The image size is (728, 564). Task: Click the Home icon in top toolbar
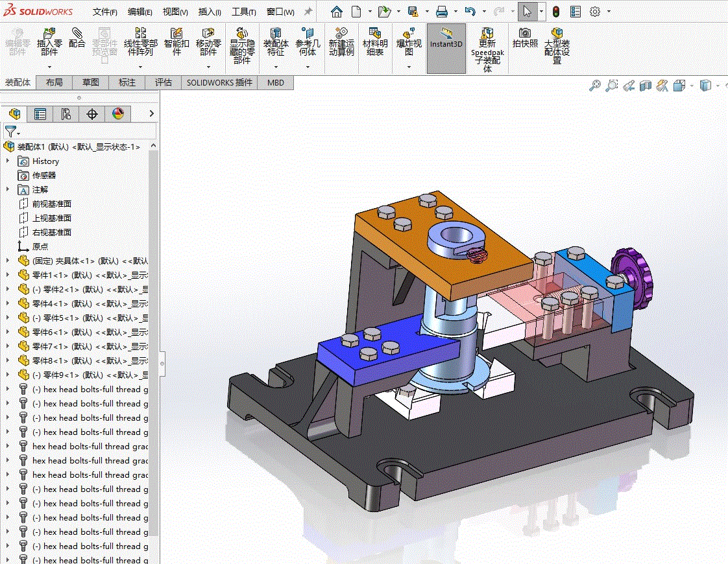337,12
